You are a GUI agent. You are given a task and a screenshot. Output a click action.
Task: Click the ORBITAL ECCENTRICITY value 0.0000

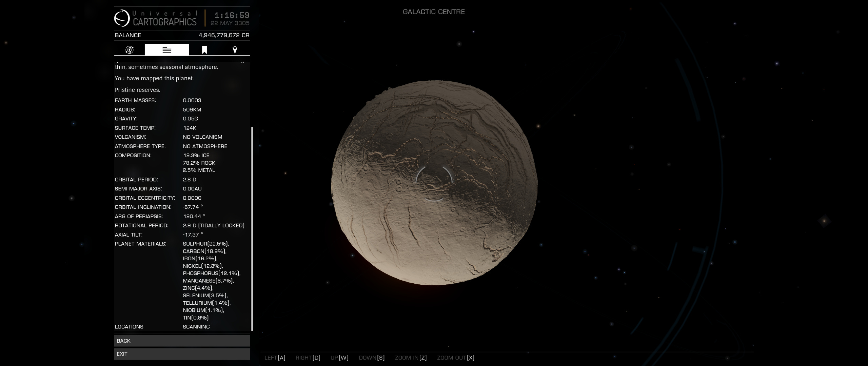(192, 198)
